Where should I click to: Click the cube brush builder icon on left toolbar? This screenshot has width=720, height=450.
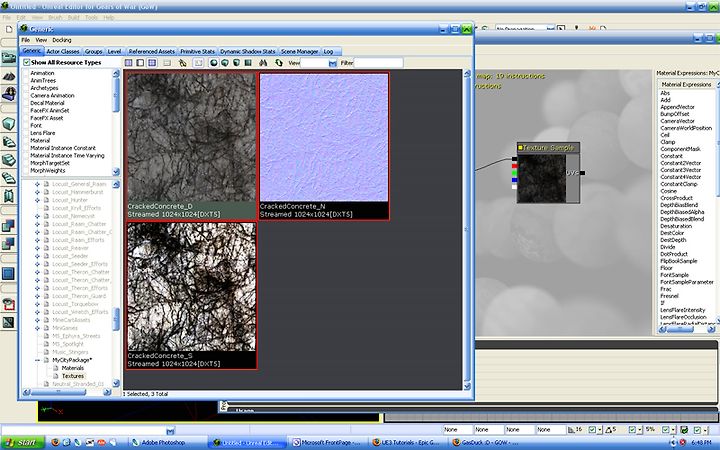tap(9, 124)
